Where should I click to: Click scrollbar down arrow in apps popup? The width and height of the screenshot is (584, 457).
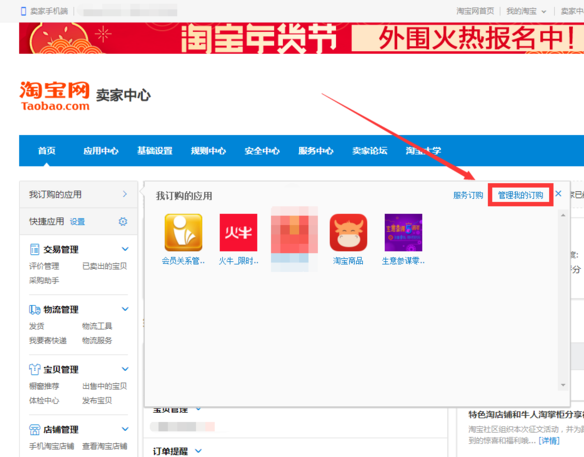(x=563, y=385)
